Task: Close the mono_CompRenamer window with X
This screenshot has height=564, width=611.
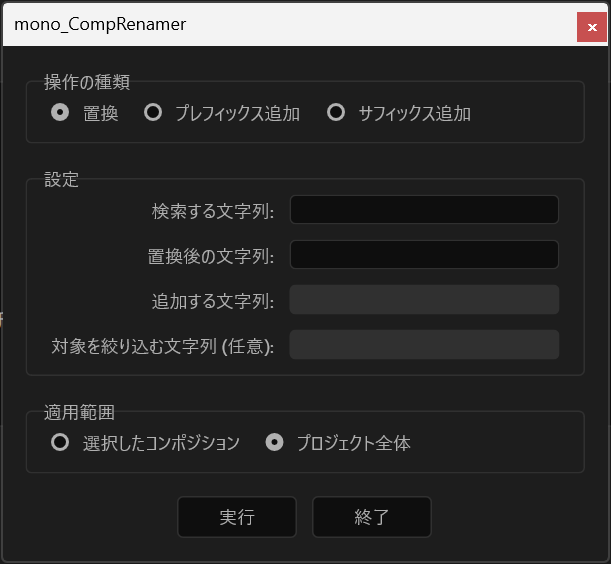Action: click(x=590, y=27)
